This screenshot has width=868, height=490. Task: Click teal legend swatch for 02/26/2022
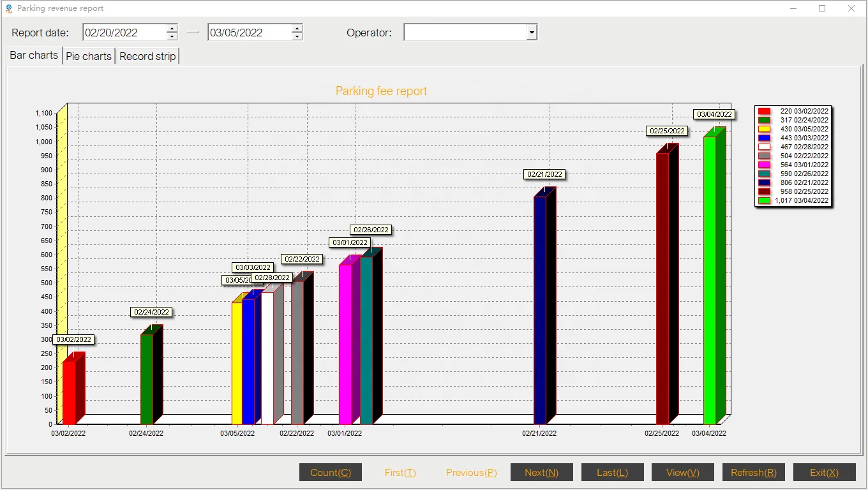(x=764, y=174)
